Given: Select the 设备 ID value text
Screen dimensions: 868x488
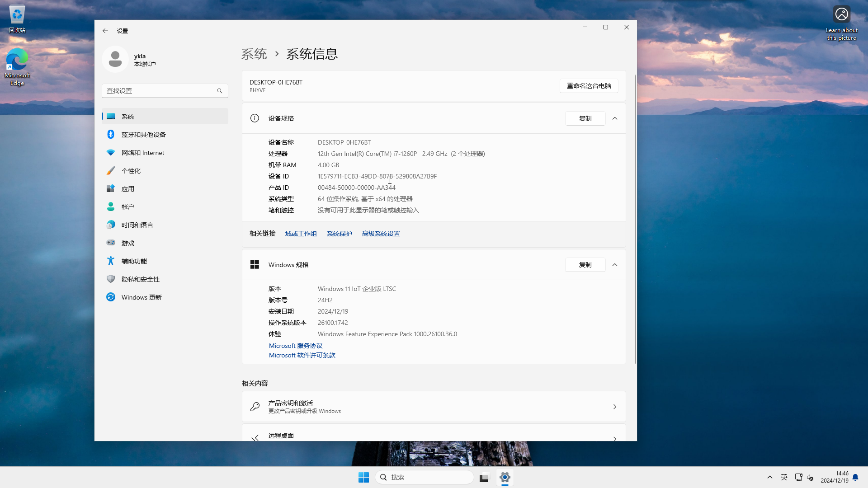Looking at the screenshot, I should click(377, 176).
